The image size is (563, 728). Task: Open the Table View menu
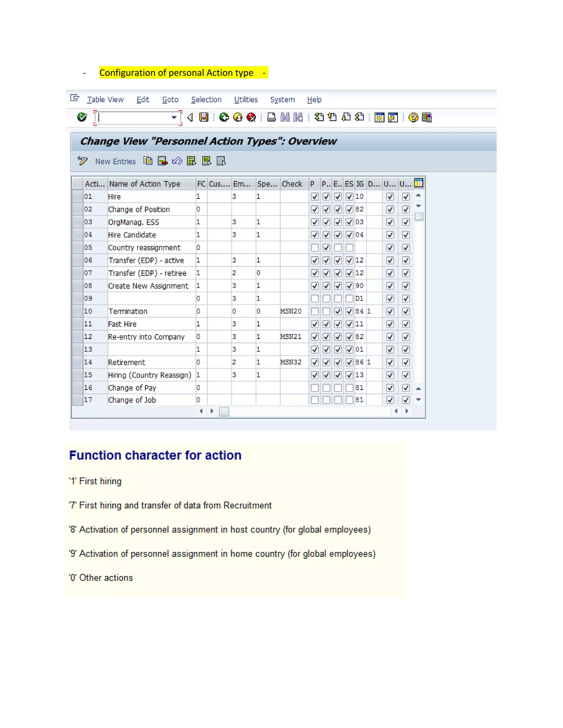pyautogui.click(x=105, y=100)
